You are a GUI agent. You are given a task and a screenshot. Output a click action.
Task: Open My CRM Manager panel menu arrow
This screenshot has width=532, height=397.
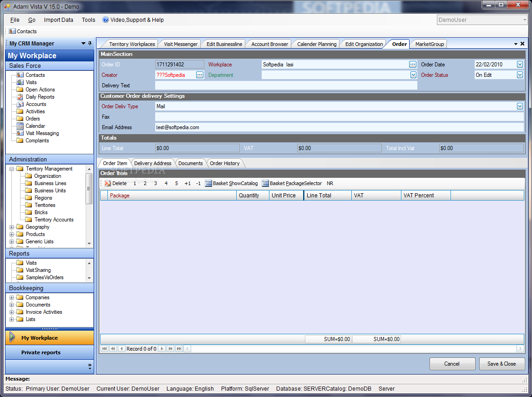coord(83,43)
